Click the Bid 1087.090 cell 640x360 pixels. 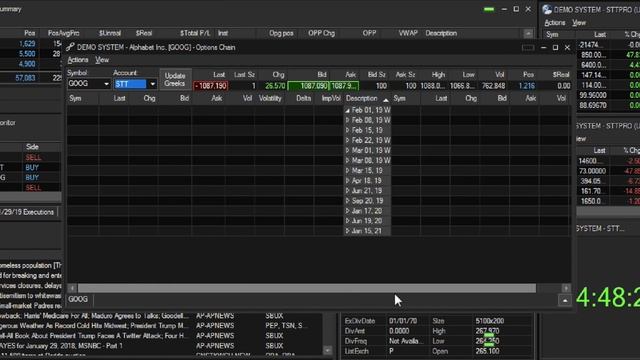[308, 86]
